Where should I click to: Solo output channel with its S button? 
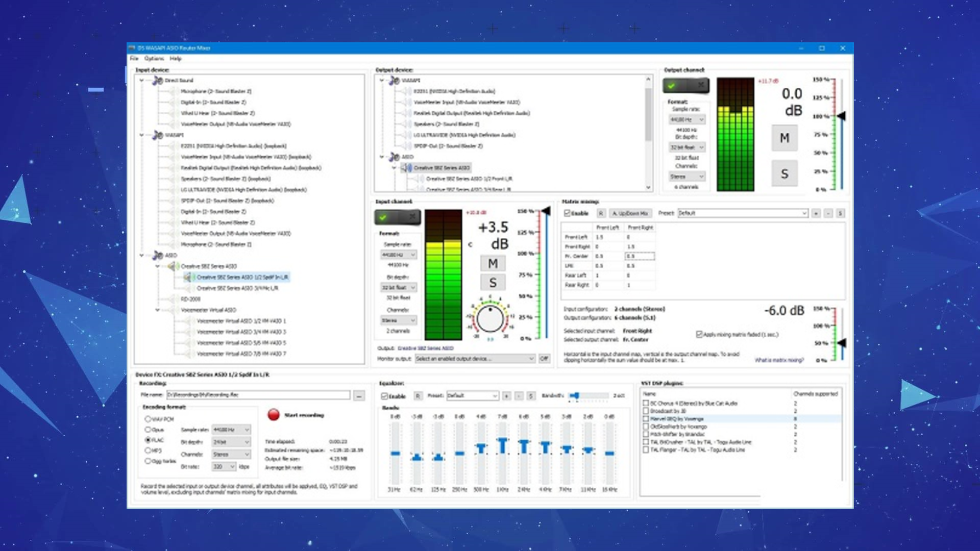point(785,174)
